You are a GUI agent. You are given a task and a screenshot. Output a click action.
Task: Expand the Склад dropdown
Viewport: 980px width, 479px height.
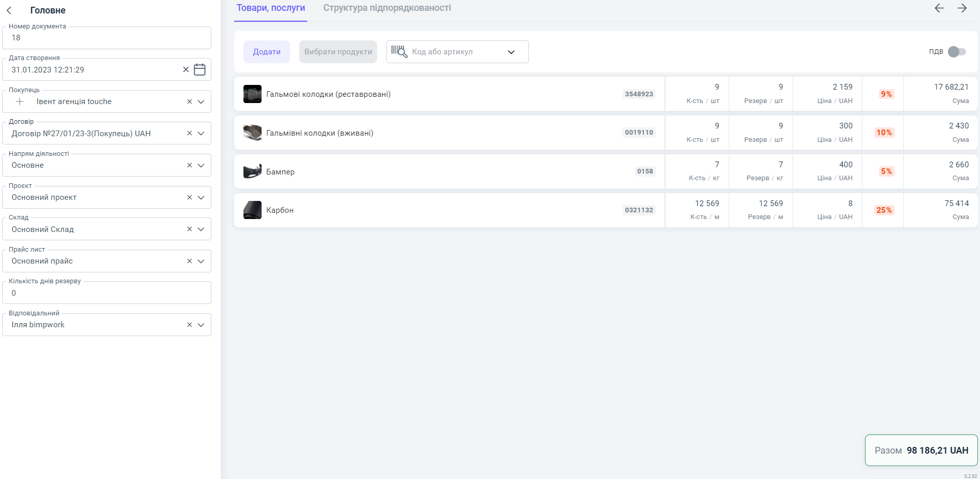pyautogui.click(x=201, y=229)
